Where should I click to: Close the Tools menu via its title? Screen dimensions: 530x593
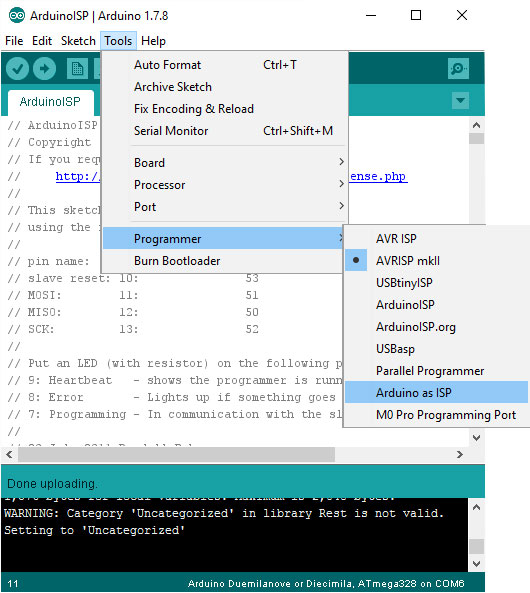118,41
